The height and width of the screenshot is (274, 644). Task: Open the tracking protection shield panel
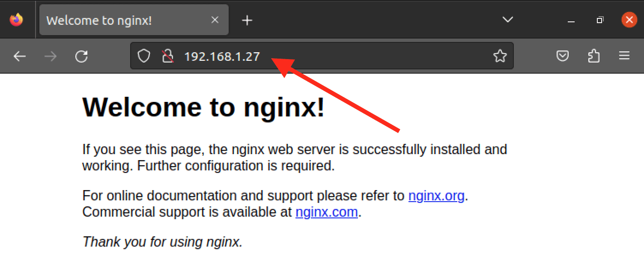coord(144,56)
